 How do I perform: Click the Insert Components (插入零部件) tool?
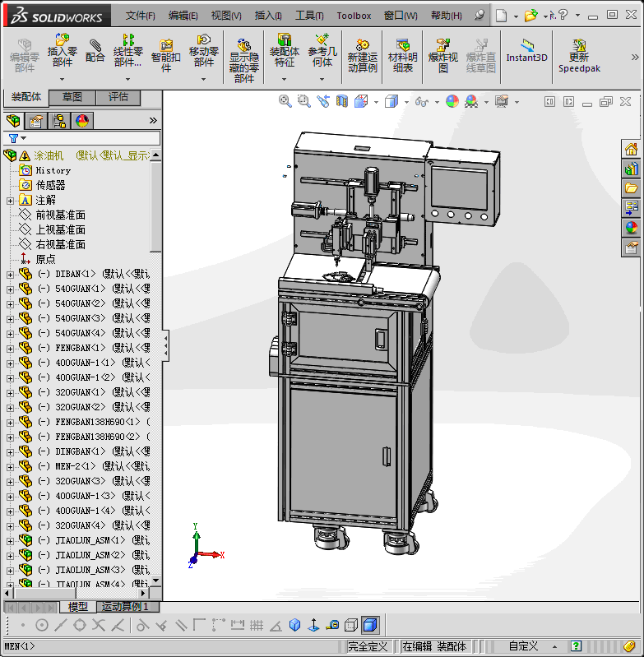[63, 49]
